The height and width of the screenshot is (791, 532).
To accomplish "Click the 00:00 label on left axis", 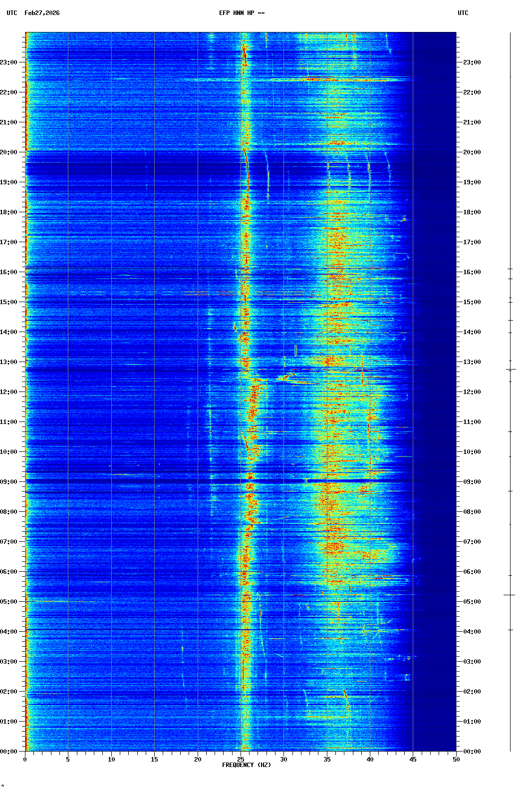I will point(9,752).
